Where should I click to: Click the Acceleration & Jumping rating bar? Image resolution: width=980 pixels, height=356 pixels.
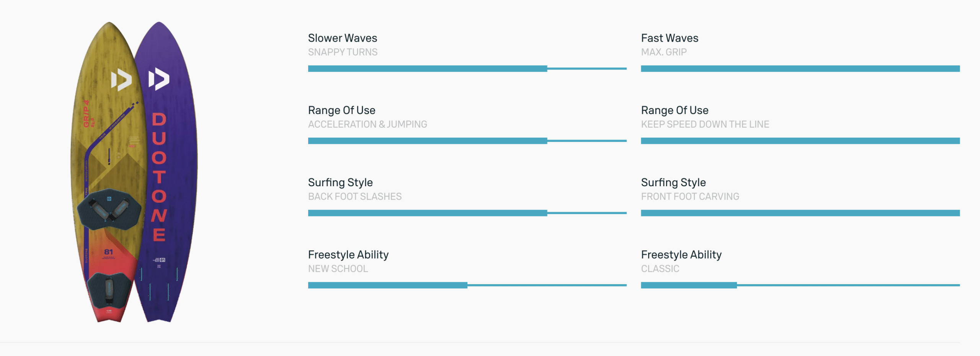coord(467,141)
